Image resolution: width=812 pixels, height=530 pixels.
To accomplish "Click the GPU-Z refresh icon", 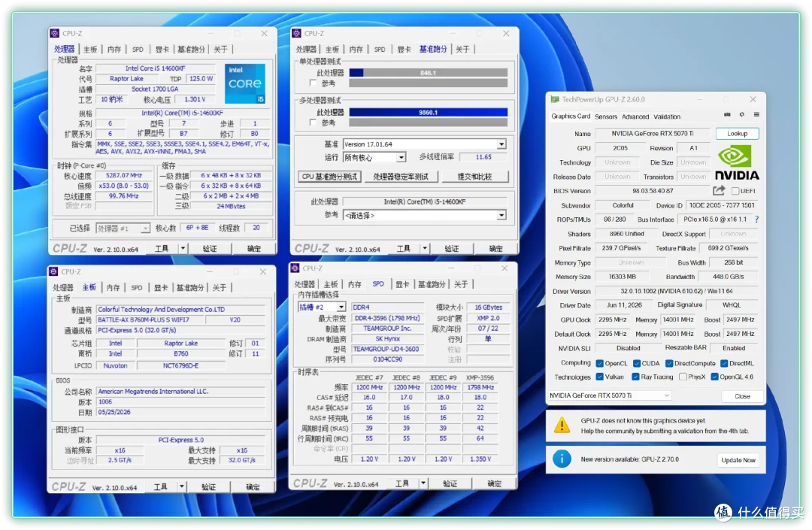I will pos(741,114).
